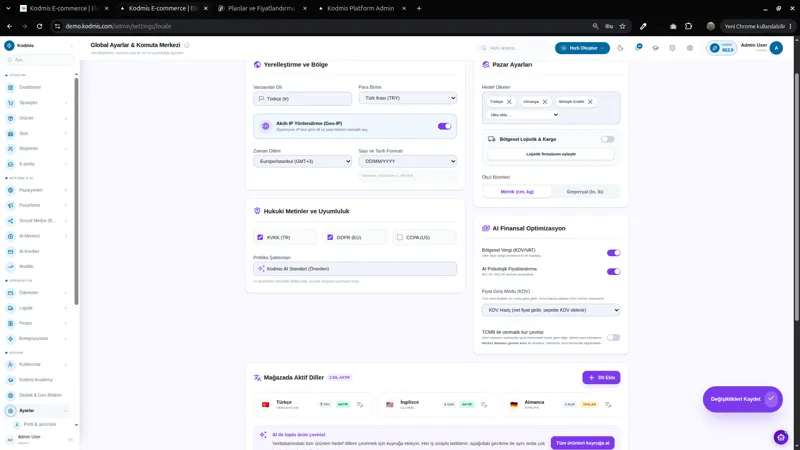This screenshot has height=450, width=800.
Task: Open shield security icon in header
Action: click(x=672, y=48)
